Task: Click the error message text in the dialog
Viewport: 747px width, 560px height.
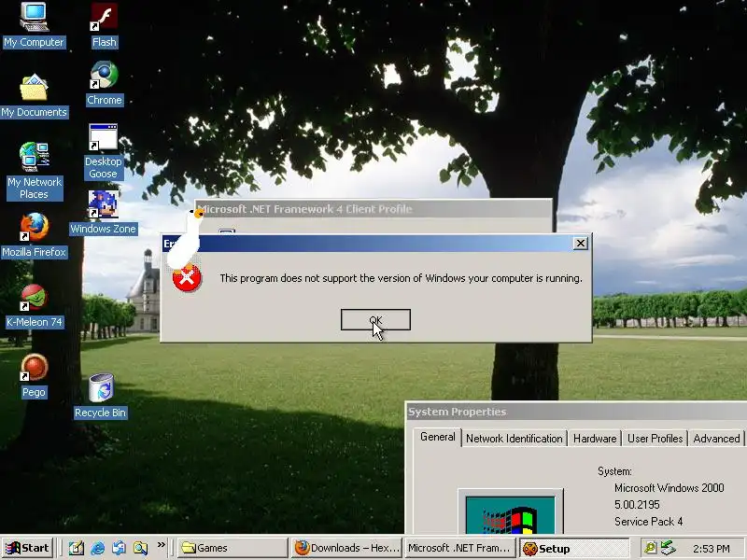Action: [x=401, y=278]
